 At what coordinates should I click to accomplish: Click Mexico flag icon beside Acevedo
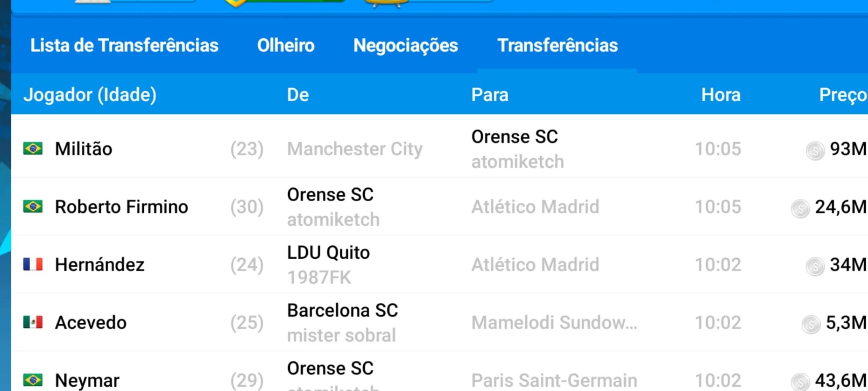click(x=33, y=322)
